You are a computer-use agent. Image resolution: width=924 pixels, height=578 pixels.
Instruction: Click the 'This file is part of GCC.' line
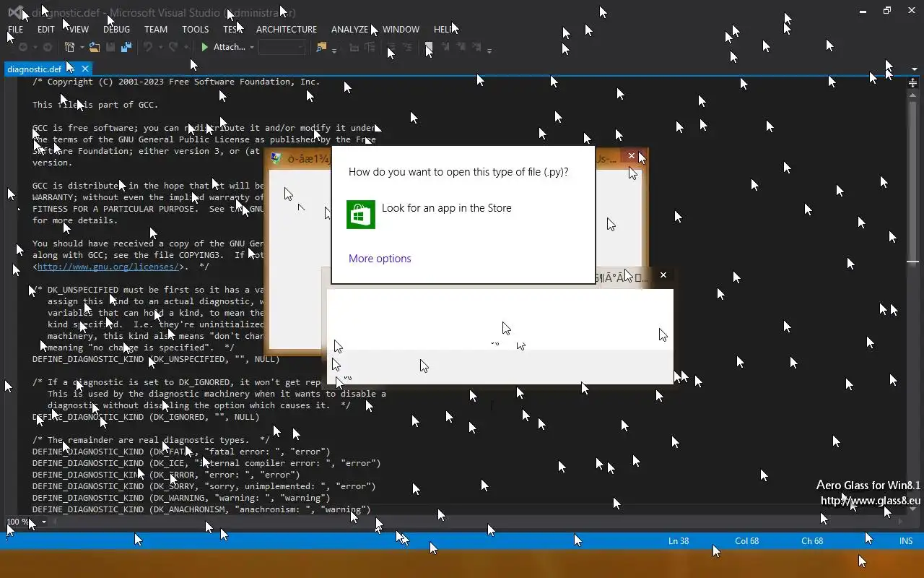(95, 105)
